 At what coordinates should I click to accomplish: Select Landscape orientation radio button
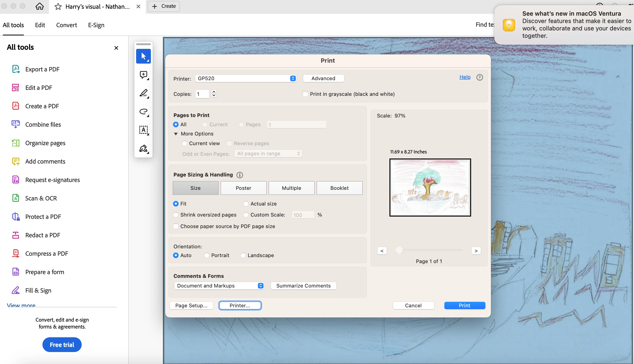(x=243, y=255)
